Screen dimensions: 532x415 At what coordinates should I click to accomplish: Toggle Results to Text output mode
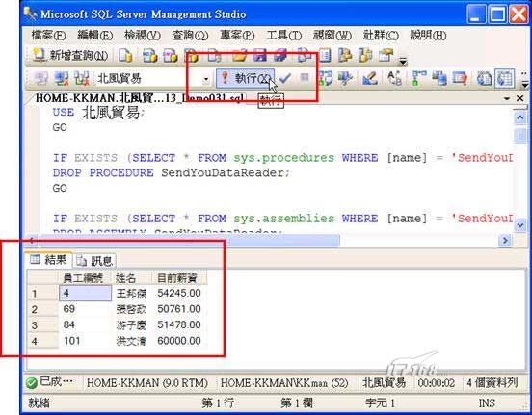coord(485,78)
